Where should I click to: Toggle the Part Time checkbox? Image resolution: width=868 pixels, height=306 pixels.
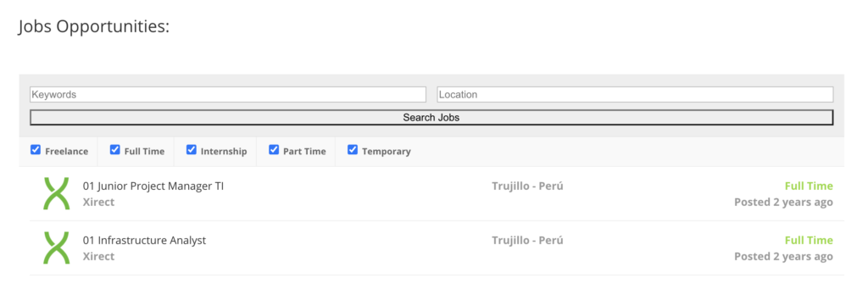point(274,150)
